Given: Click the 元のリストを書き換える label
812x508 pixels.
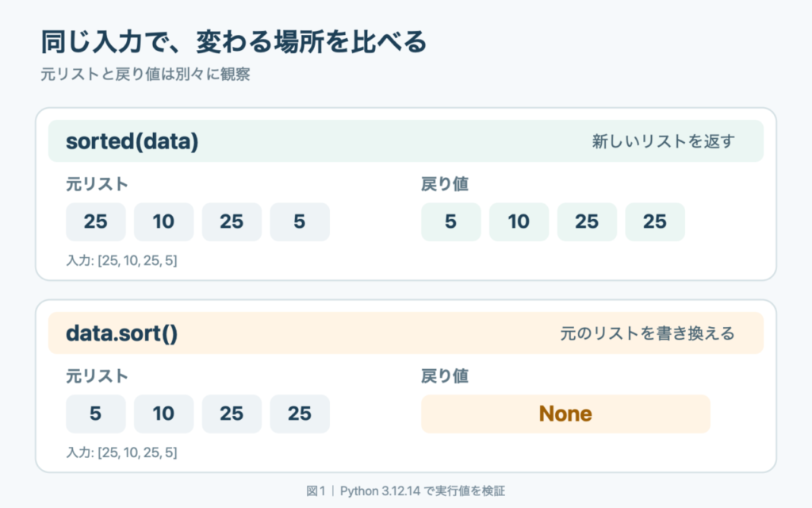Looking at the screenshot, I should pyautogui.click(x=647, y=333).
